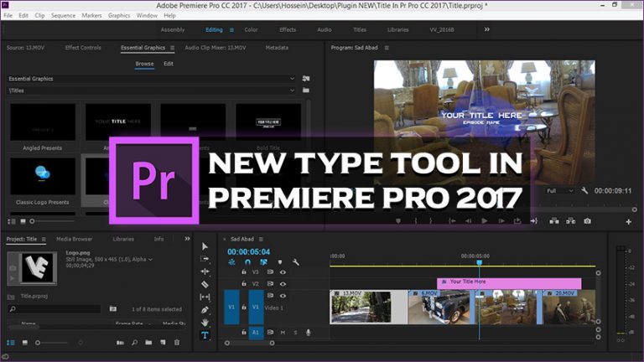The image size is (644, 362).
Task: Show hidden Project panel tabs chevron
Action: pos(187,239)
